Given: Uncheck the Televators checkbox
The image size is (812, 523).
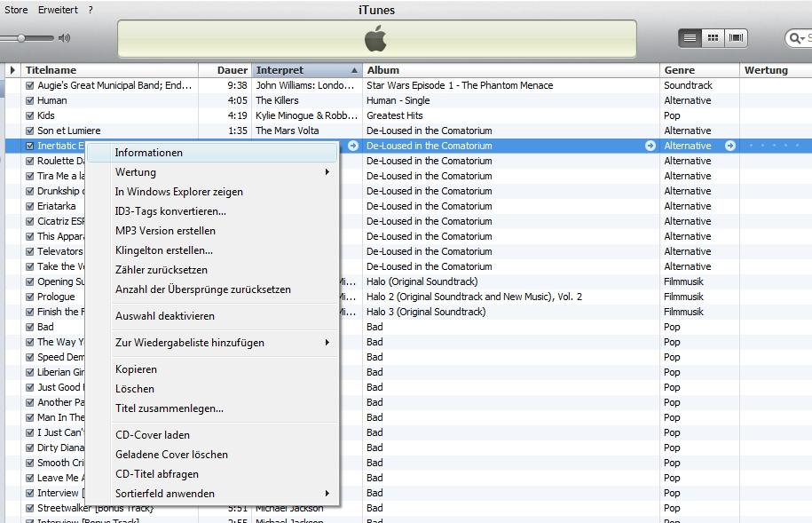Looking at the screenshot, I should pos(30,251).
